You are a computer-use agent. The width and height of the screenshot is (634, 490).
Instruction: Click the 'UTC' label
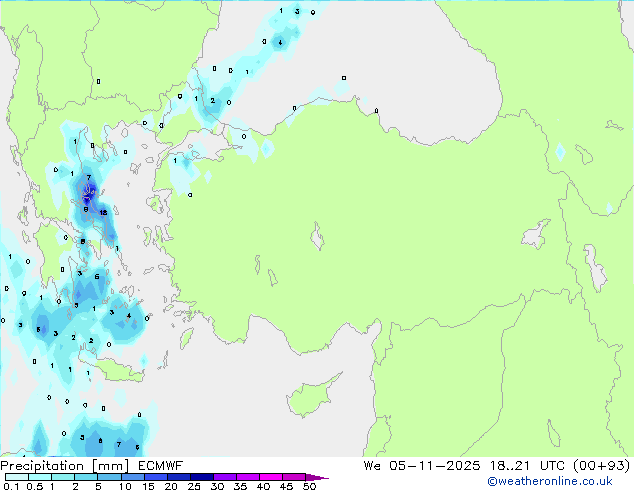pos(552,466)
